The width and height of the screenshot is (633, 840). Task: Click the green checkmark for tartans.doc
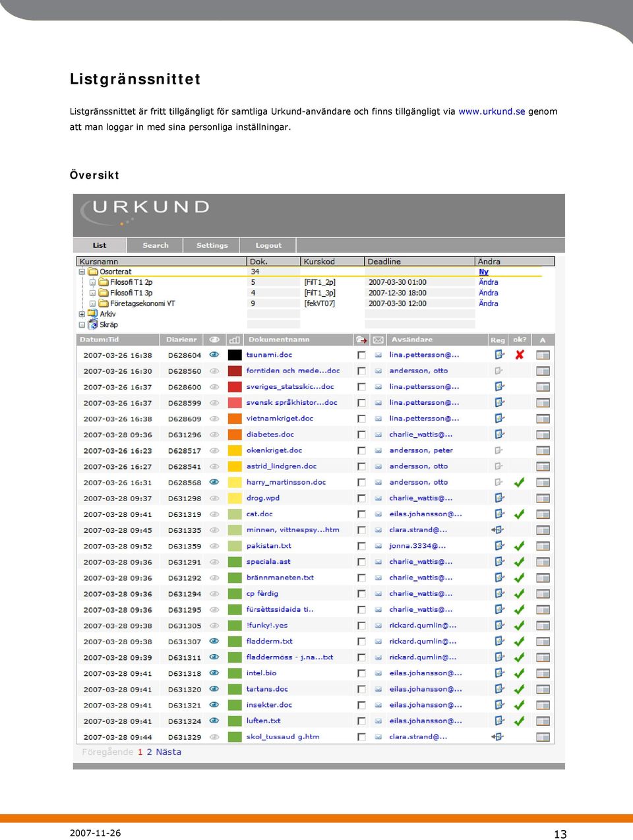[520, 689]
